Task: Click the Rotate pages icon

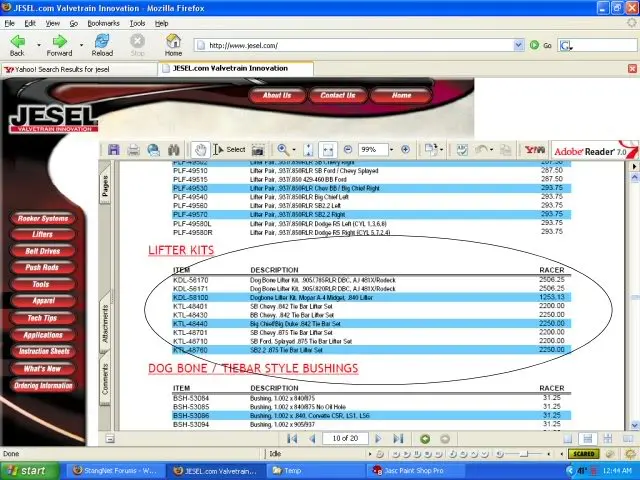Action: (431, 149)
